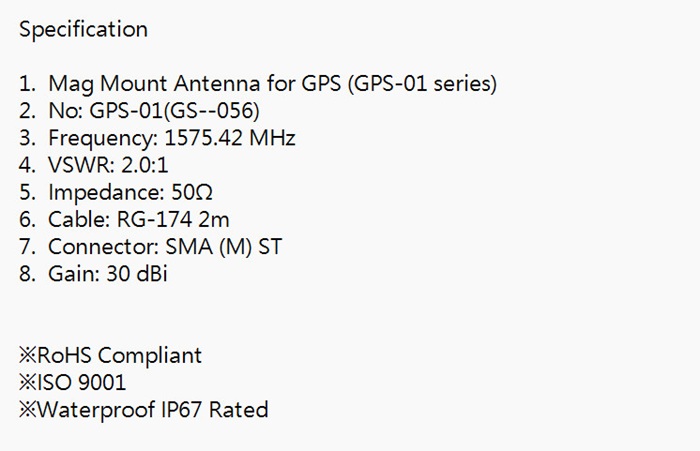Click the model number GPS-01(GS--056)
This screenshot has height=451, width=700.
coord(167,111)
